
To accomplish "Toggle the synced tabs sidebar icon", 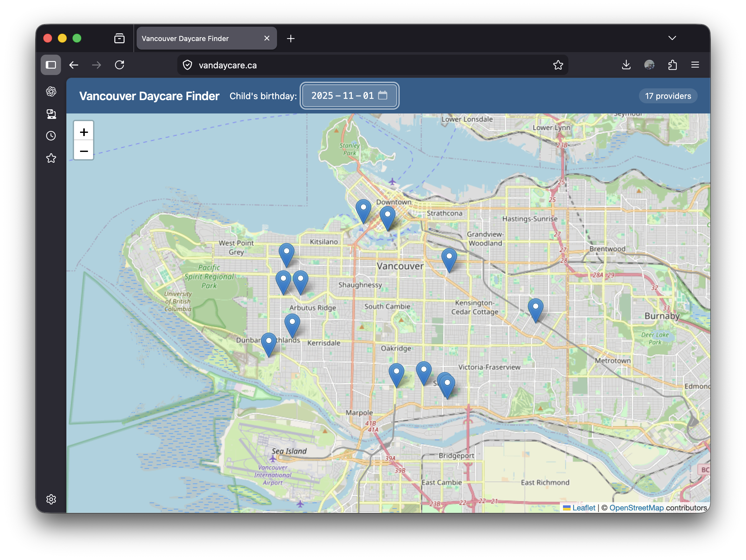I will pyautogui.click(x=51, y=114).
